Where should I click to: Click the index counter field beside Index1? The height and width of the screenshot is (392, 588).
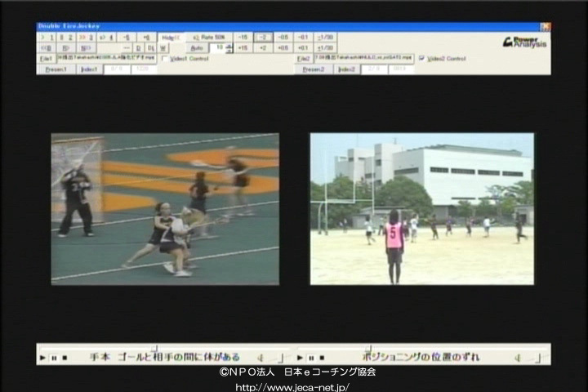(117, 69)
